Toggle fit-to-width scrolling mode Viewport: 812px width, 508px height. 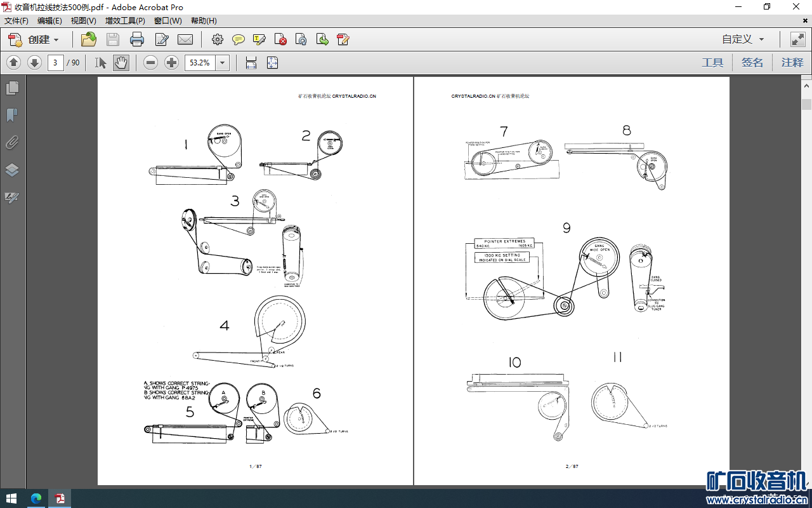pyautogui.click(x=251, y=63)
